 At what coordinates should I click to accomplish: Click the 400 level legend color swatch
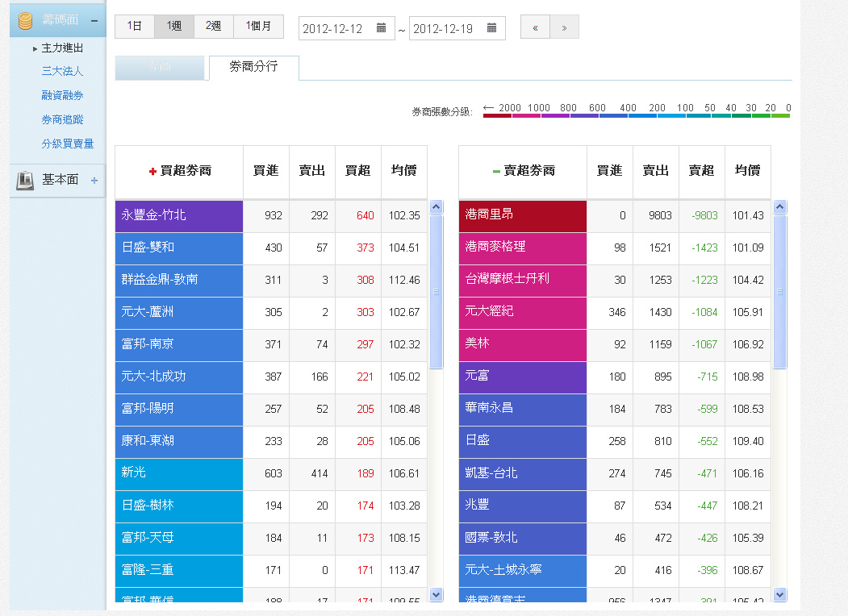point(614,115)
